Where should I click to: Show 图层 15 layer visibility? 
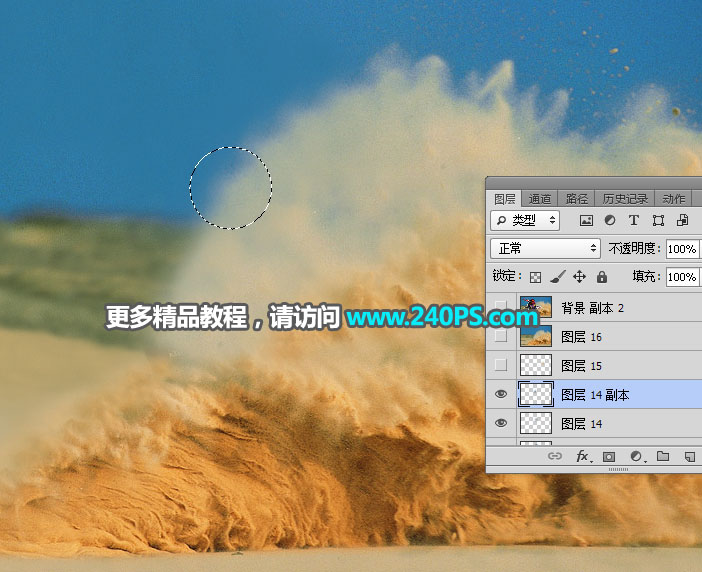501,365
